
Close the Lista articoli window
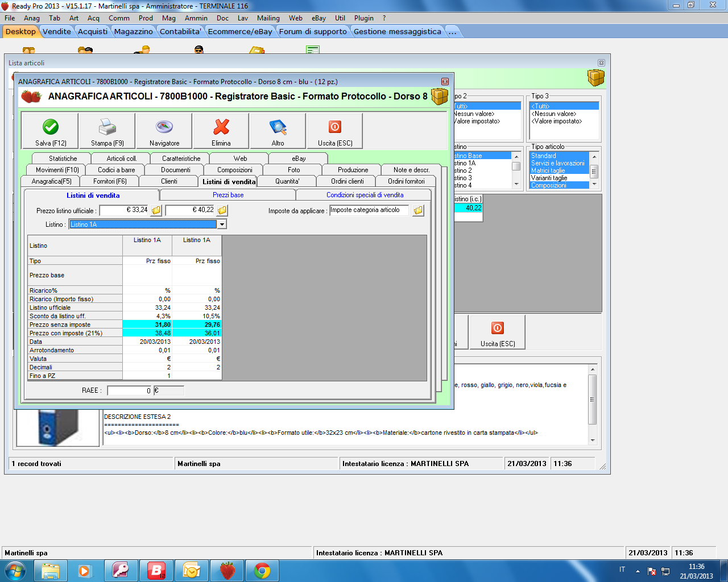601,63
